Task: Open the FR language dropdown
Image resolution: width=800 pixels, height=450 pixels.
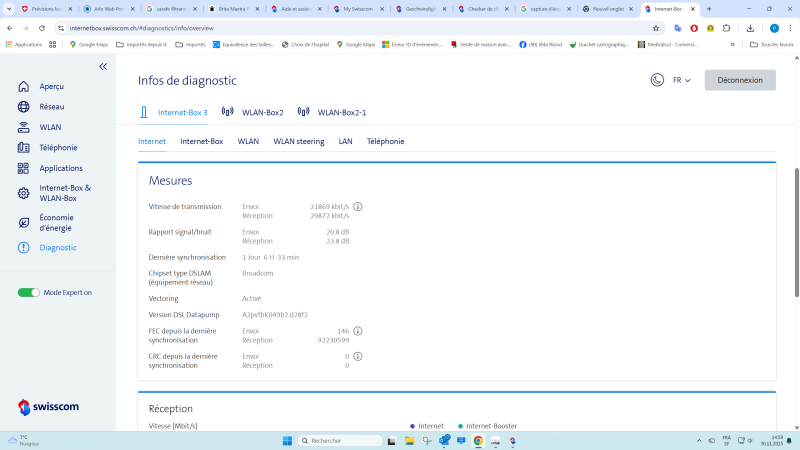Action: coord(681,80)
